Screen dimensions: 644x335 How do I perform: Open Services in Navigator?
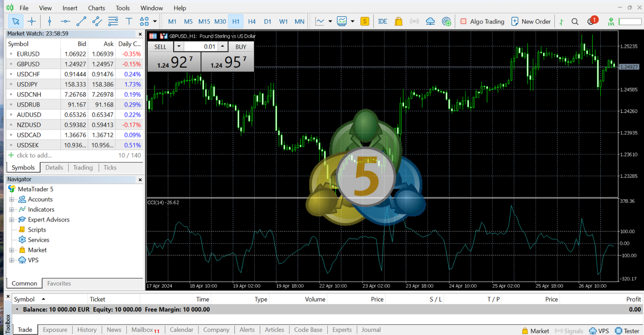coord(38,240)
